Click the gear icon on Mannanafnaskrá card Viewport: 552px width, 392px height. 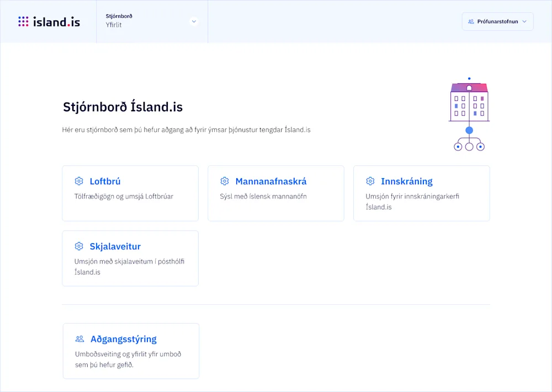225,181
